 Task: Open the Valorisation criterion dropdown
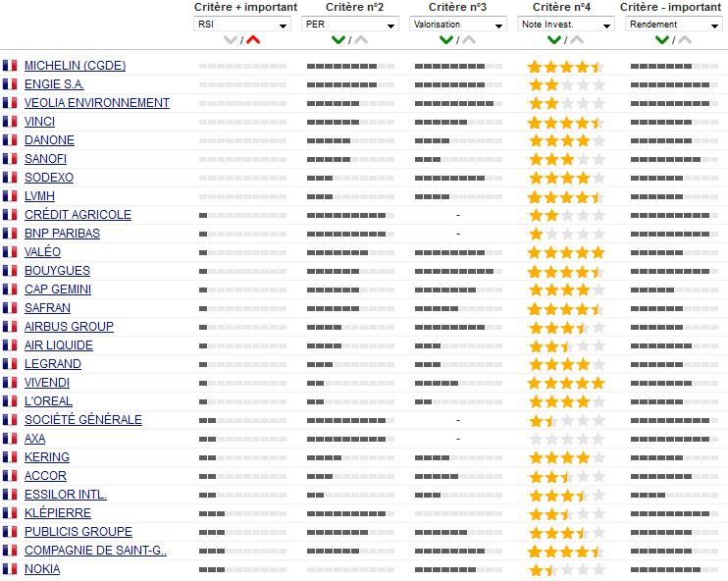[458, 25]
